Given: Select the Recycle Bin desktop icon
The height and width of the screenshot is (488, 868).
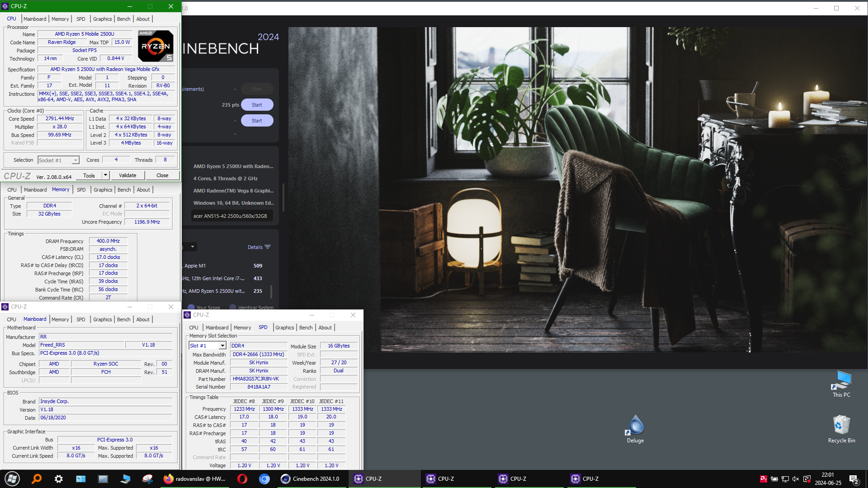Looking at the screenshot, I should (841, 429).
